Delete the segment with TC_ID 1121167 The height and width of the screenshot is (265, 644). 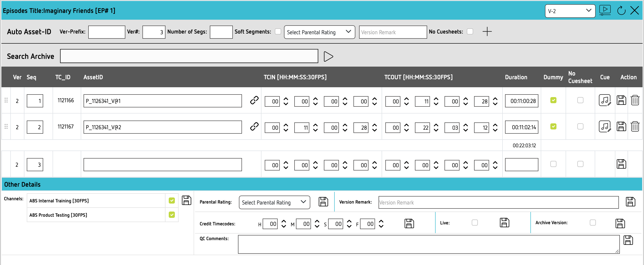point(635,127)
